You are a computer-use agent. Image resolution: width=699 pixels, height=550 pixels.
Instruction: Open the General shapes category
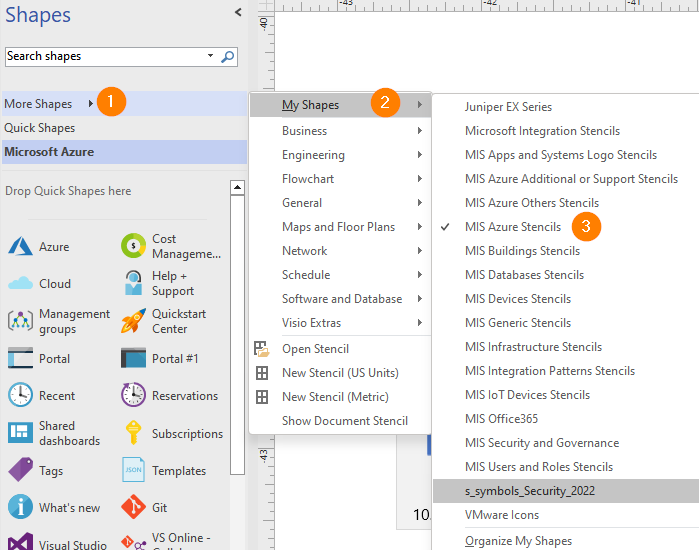(x=340, y=203)
